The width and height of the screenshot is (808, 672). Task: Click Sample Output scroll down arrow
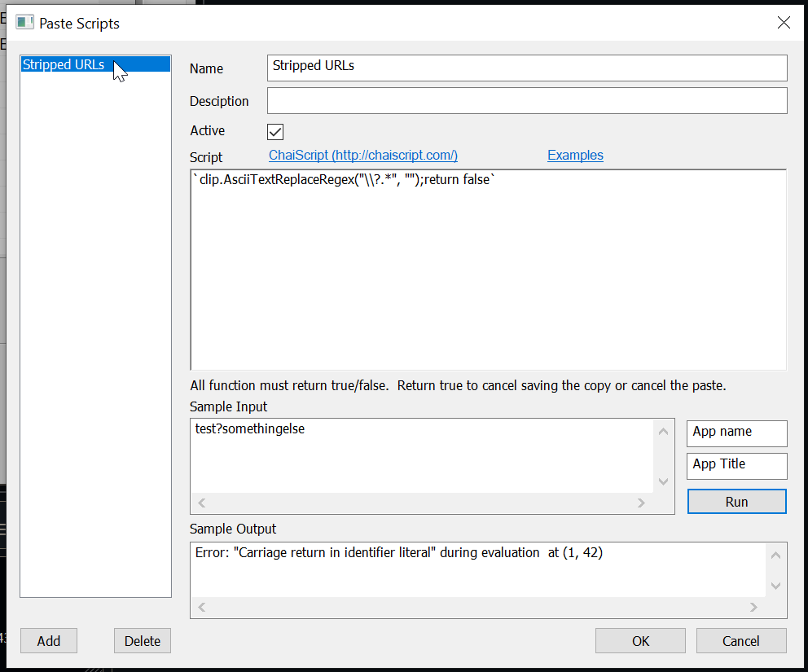pyautogui.click(x=775, y=586)
